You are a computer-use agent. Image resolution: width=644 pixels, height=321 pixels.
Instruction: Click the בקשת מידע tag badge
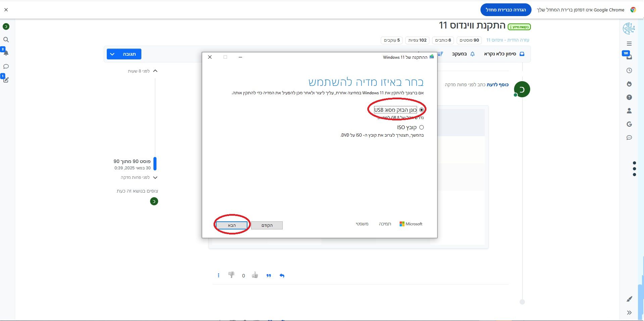click(519, 27)
